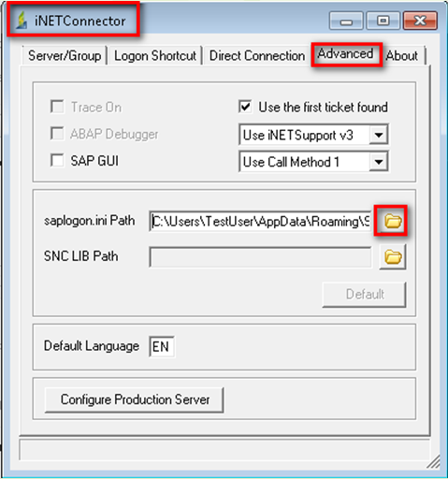The width and height of the screenshot is (448, 479).
Task: Open the Logon Shortcut tab
Action: (x=155, y=56)
